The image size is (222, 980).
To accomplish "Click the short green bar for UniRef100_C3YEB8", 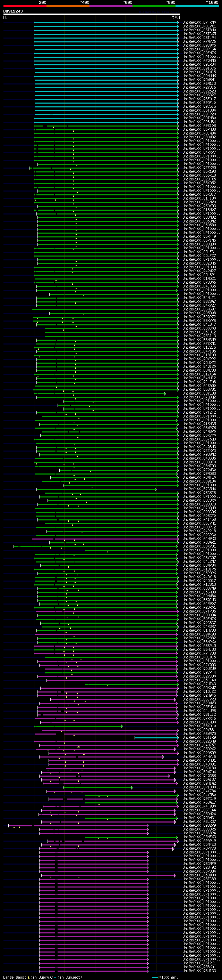I will (101, 394).
